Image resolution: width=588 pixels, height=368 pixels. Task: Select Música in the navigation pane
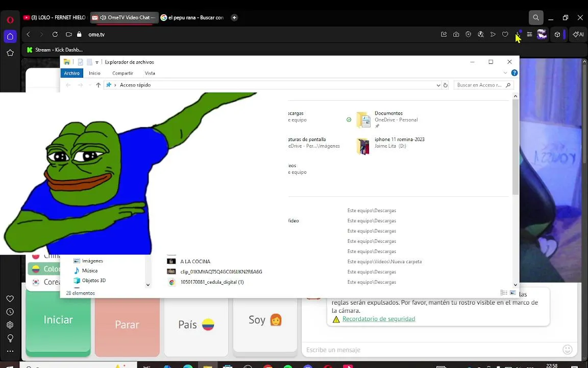[x=86, y=270]
